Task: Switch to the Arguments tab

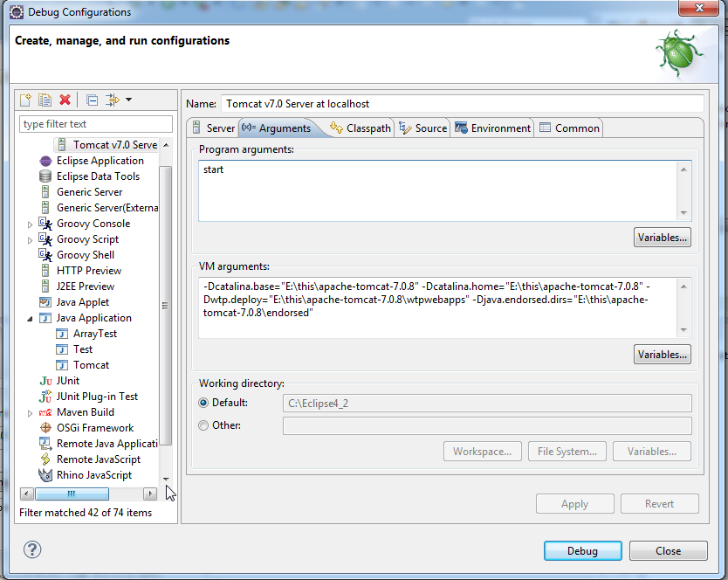Action: pyautogui.click(x=277, y=128)
